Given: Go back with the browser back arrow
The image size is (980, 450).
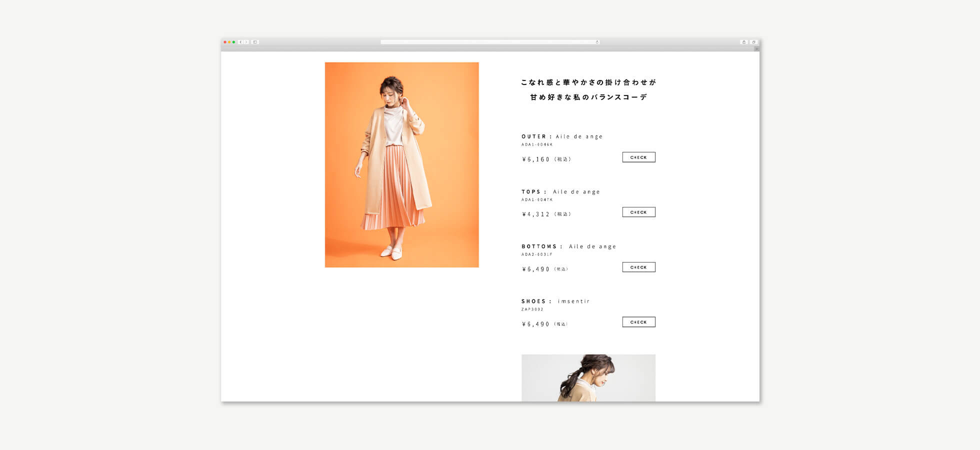Looking at the screenshot, I should pos(240,42).
